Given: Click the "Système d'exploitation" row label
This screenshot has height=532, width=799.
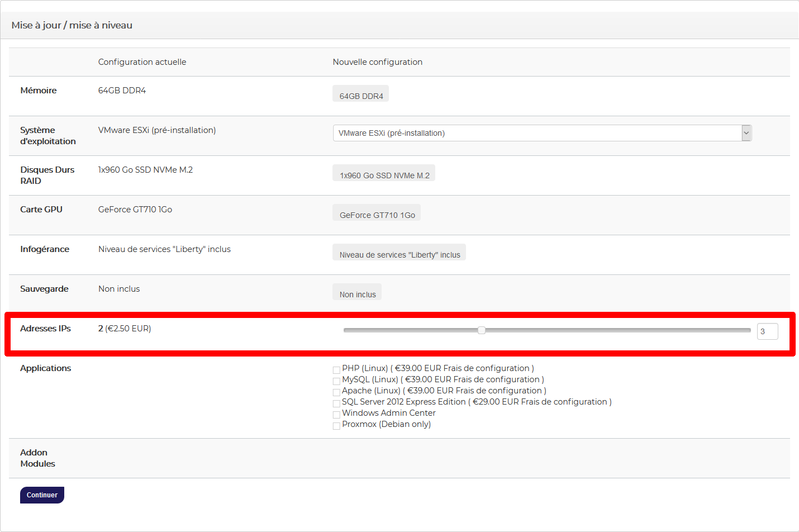Looking at the screenshot, I should (48, 136).
